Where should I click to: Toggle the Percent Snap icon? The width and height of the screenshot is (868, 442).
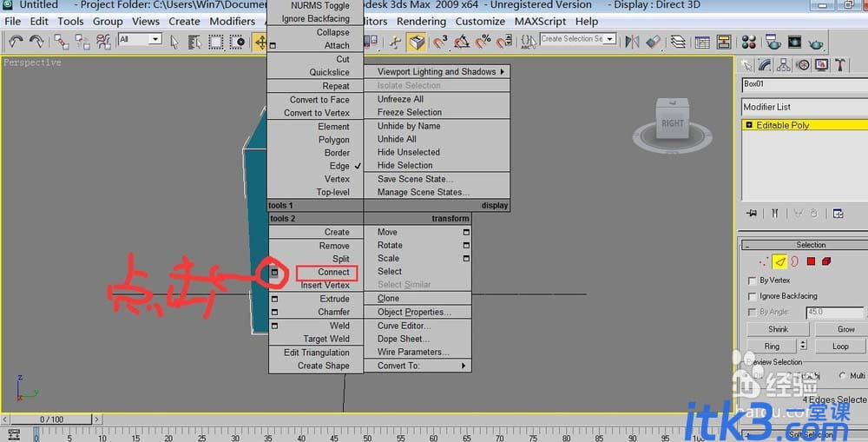[483, 42]
